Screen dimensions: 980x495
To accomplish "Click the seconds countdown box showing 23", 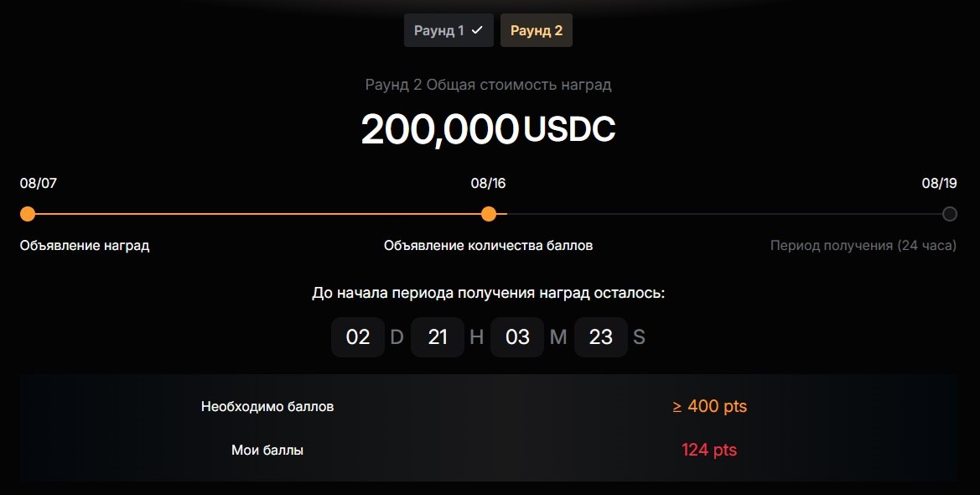I will tap(600, 337).
